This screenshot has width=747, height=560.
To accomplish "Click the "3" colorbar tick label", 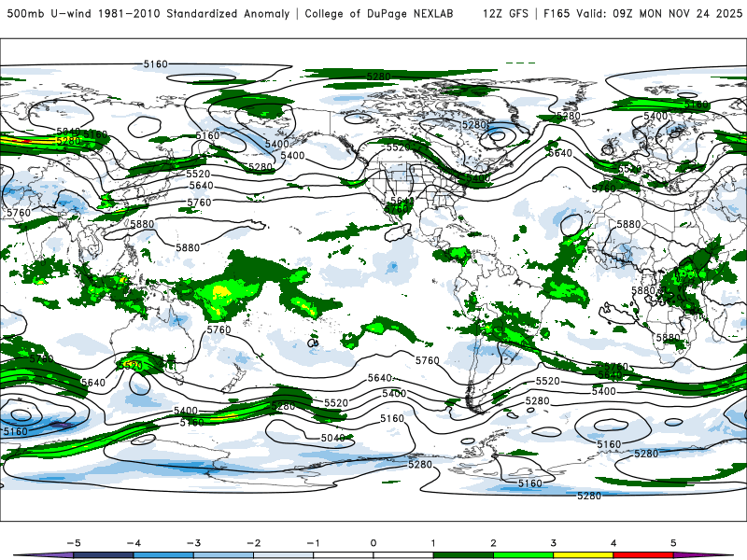I will (x=554, y=543).
